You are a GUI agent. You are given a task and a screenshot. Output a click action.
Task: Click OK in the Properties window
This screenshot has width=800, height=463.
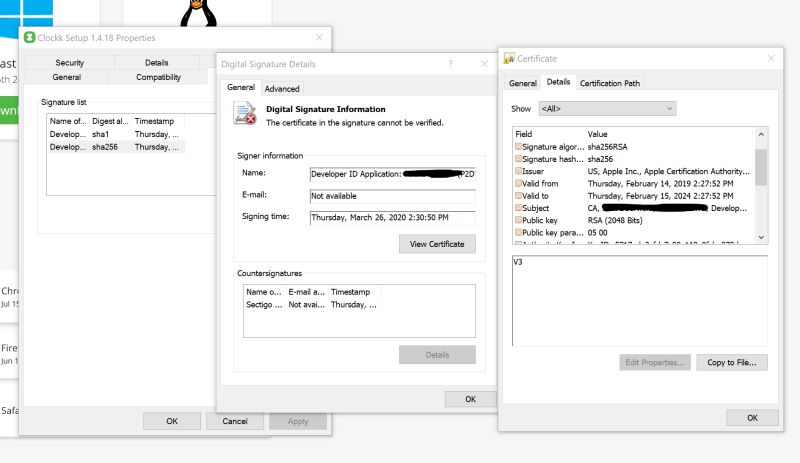172,421
